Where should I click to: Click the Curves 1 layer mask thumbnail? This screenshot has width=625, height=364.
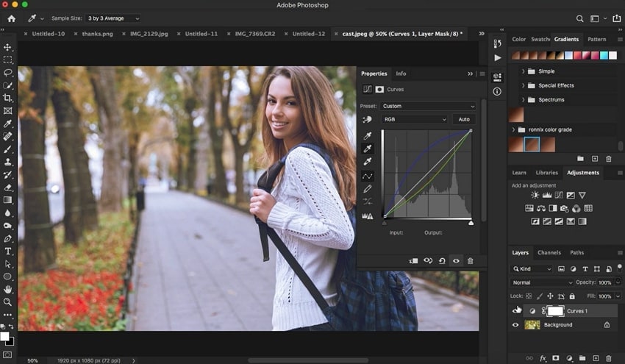coord(555,311)
